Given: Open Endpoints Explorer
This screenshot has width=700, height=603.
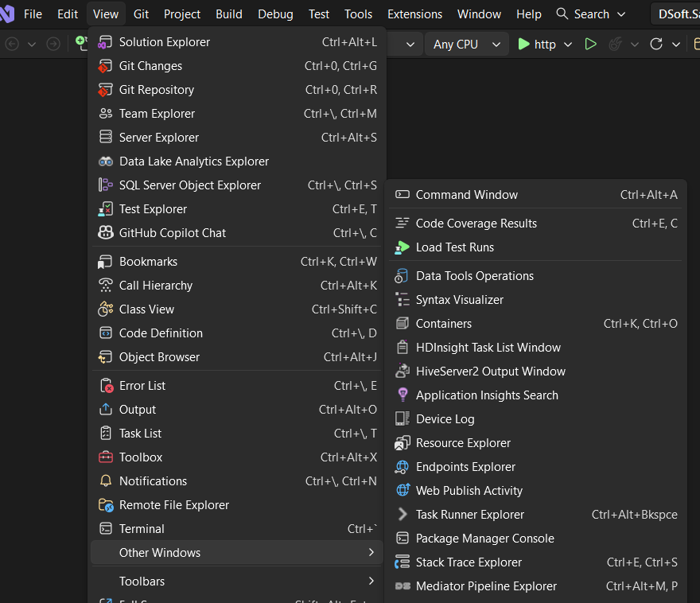Looking at the screenshot, I should click(x=535, y=467).
